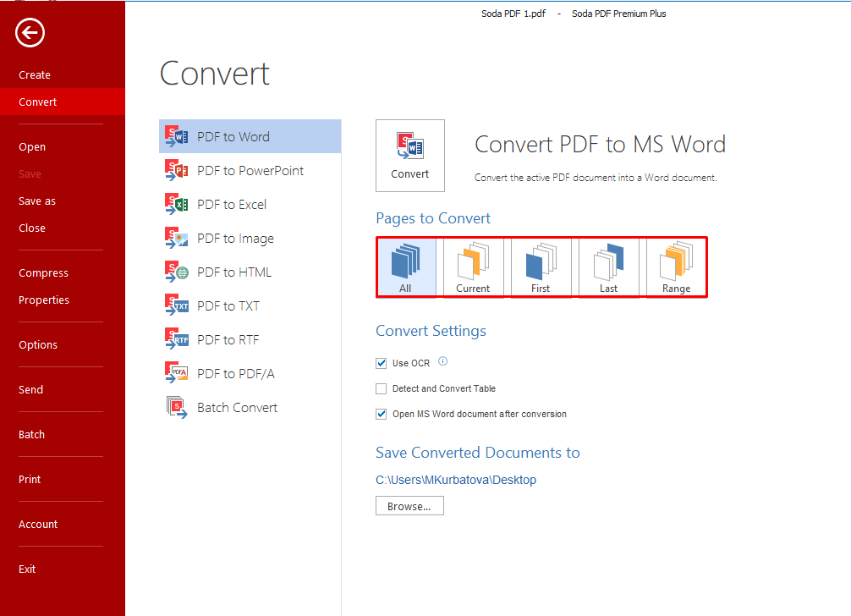Click the PDF to PowerPoint label
The image size is (851, 616).
pos(250,170)
